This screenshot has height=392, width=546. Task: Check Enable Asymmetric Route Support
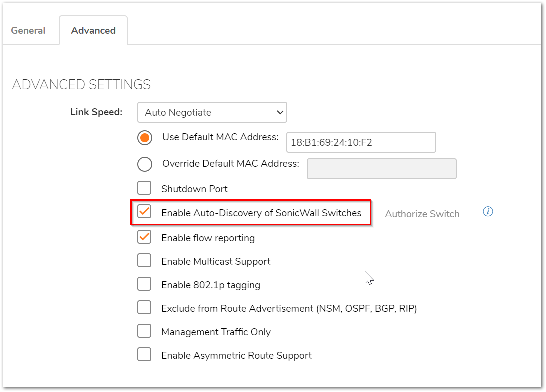coord(144,355)
